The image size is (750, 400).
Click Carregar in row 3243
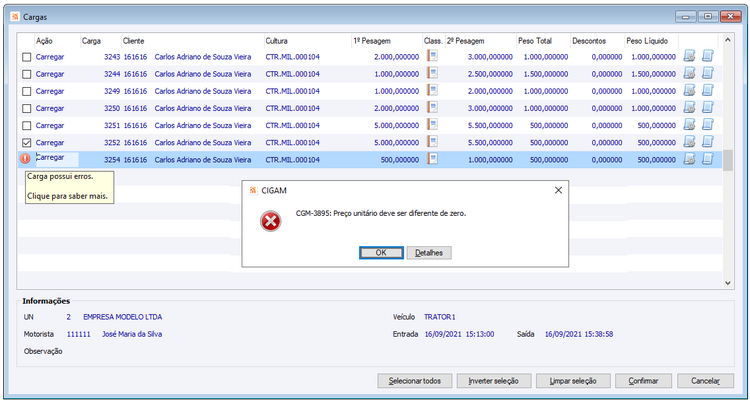pos(50,57)
